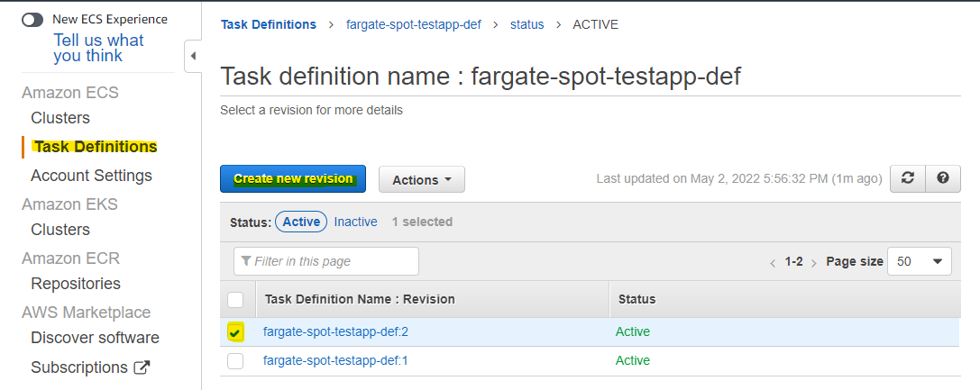Click the Amazon ECR section heading
Image resolution: width=980 pixels, height=390 pixels.
70,258
